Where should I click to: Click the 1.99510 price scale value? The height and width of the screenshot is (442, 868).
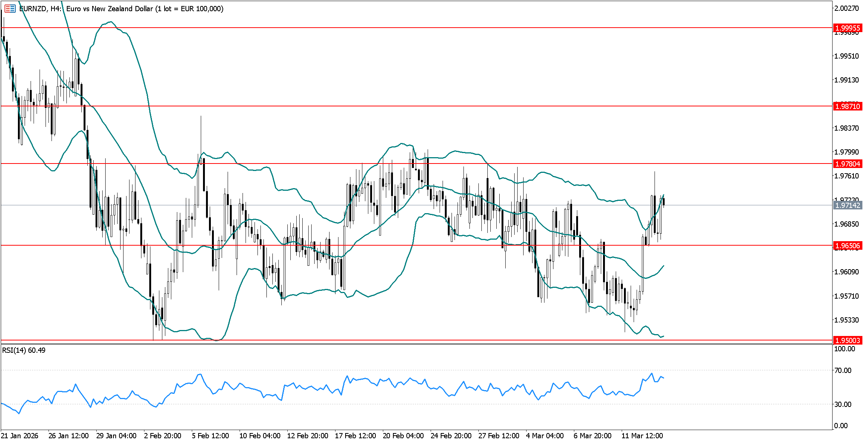[x=846, y=56]
